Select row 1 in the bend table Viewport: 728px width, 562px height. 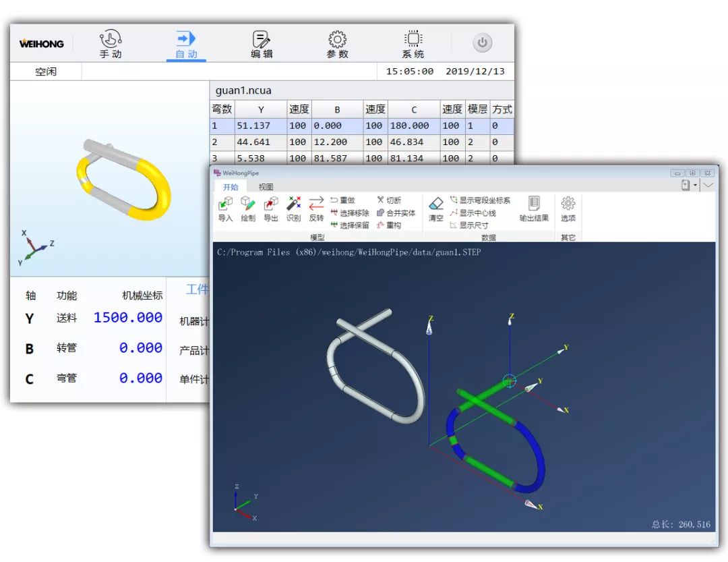coord(362,125)
